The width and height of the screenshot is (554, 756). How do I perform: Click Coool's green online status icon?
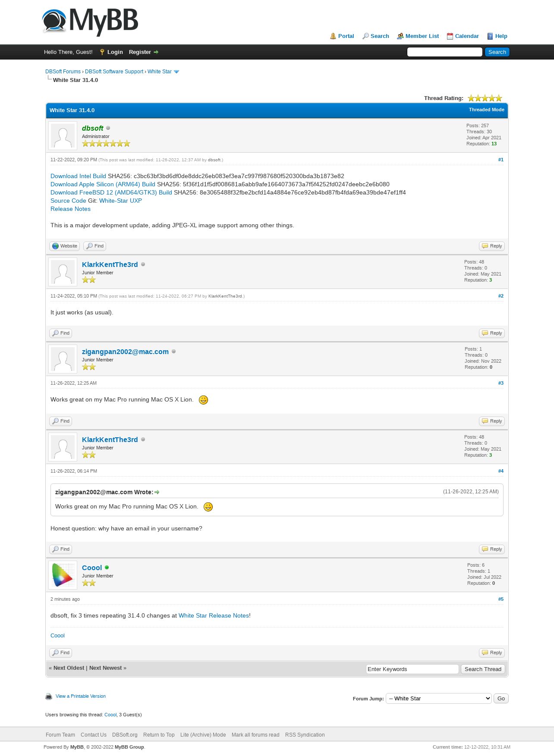pos(107,568)
